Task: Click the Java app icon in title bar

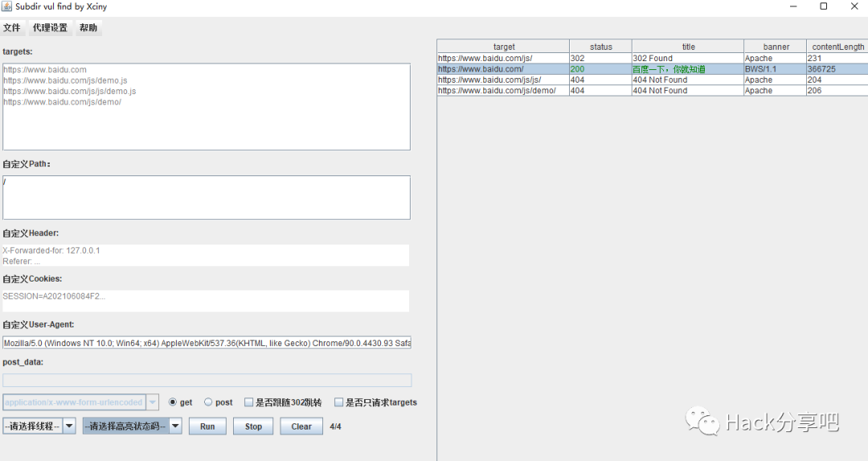Action: click(7, 6)
